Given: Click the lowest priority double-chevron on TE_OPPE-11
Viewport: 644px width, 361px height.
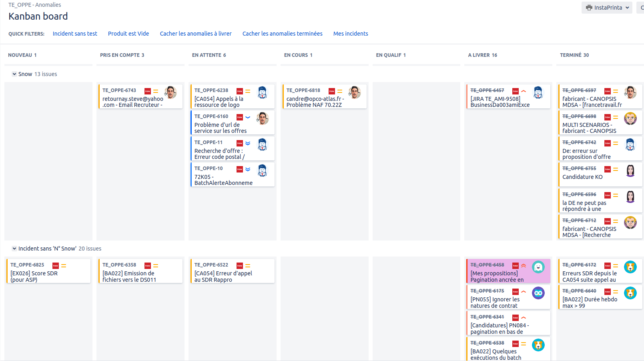Looking at the screenshot, I should (x=247, y=143).
